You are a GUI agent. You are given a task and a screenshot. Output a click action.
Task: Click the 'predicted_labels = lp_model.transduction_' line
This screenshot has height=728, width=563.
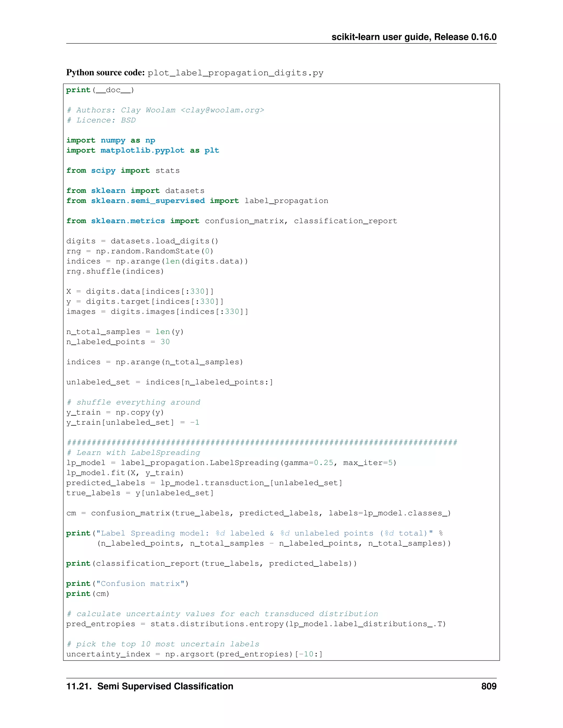pyautogui.click(x=205, y=483)
